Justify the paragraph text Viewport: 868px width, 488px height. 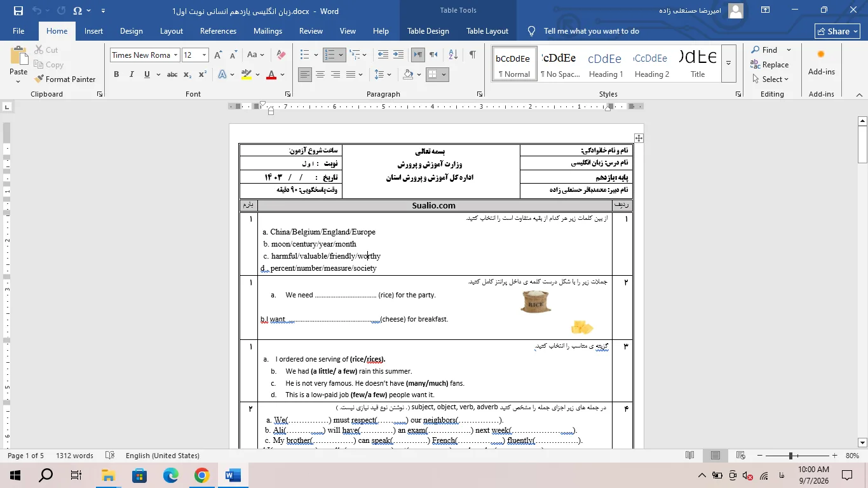point(350,74)
